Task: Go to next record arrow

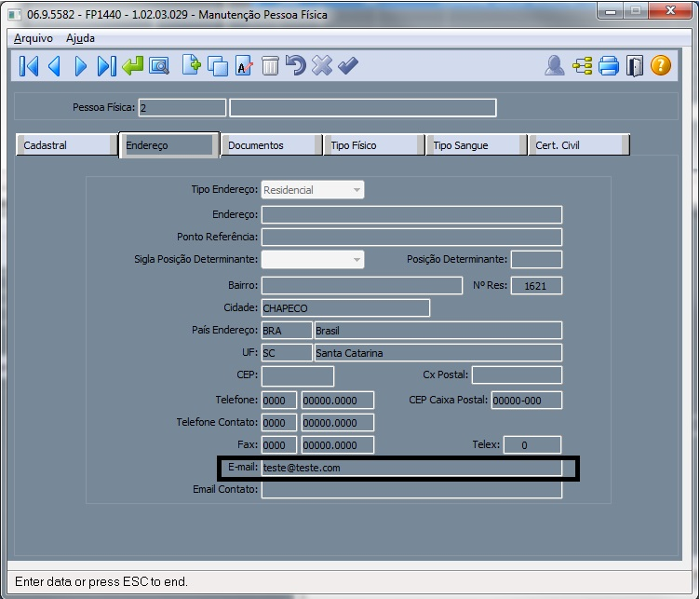Action: coord(81,66)
